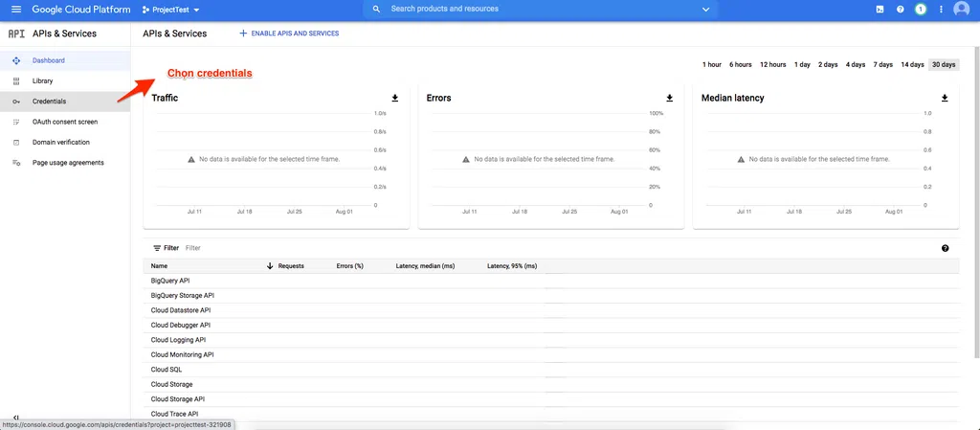Click the Filter text input field

[x=556, y=248]
